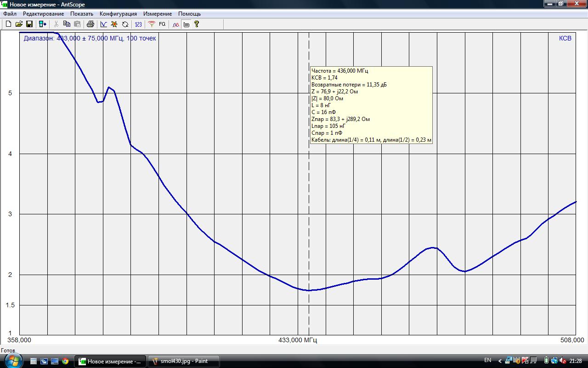Open the FQ frequency settings button
The width and height of the screenshot is (588, 368).
162,24
